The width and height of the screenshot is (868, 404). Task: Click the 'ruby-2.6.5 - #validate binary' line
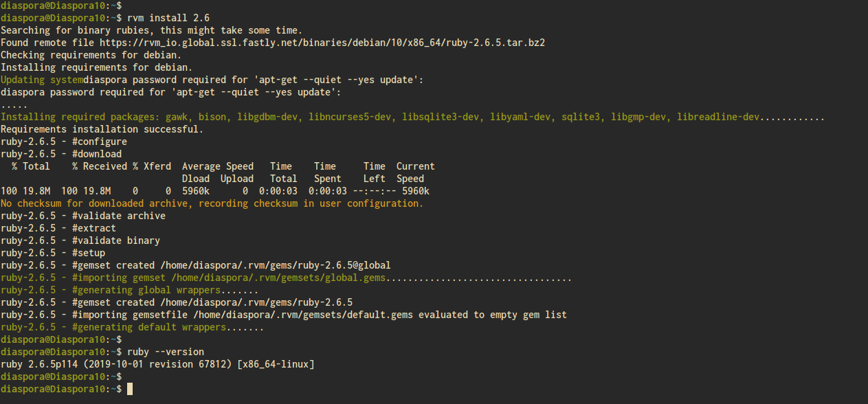[x=80, y=240]
